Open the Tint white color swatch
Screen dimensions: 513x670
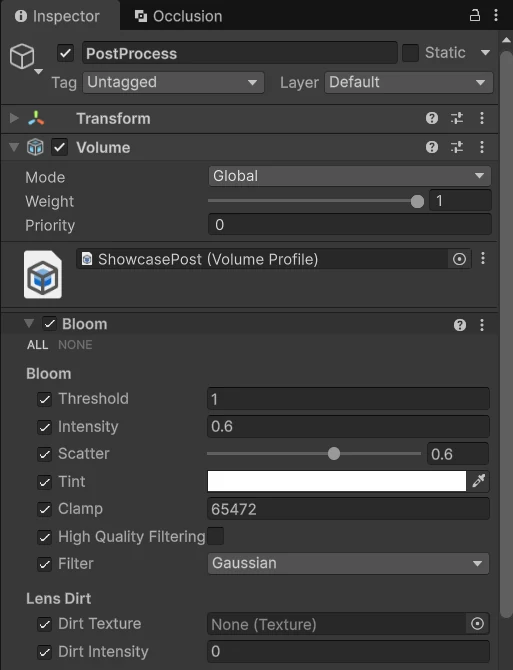[337, 481]
